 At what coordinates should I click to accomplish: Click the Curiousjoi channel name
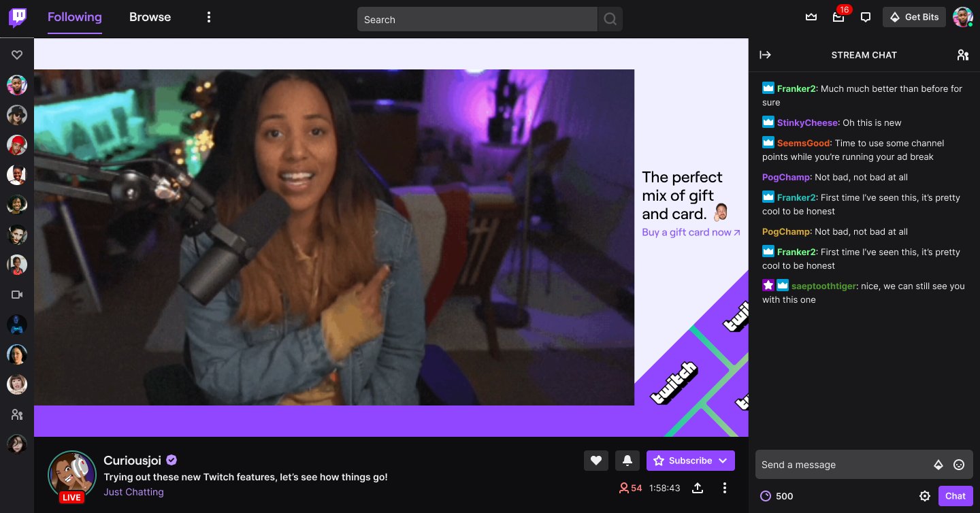133,461
